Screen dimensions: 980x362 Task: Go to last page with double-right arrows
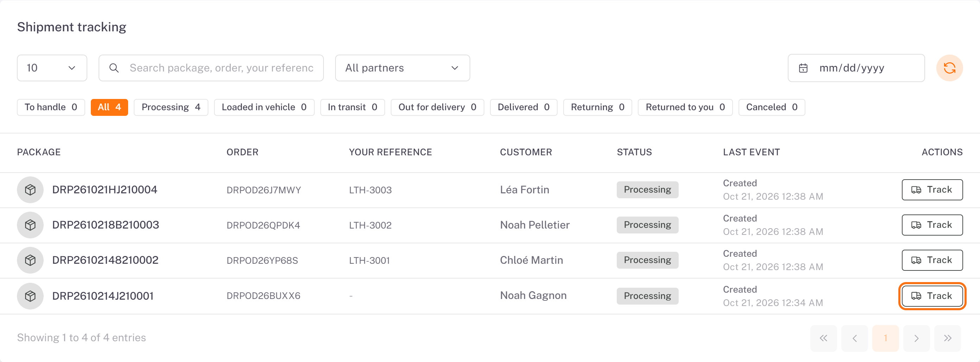[947, 338]
